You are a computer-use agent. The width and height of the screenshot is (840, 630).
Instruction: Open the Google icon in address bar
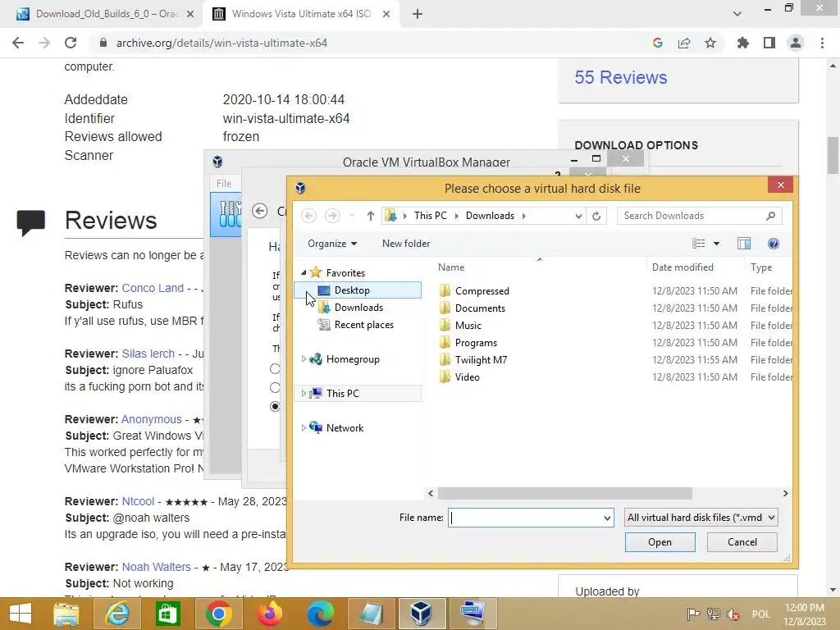(x=658, y=43)
